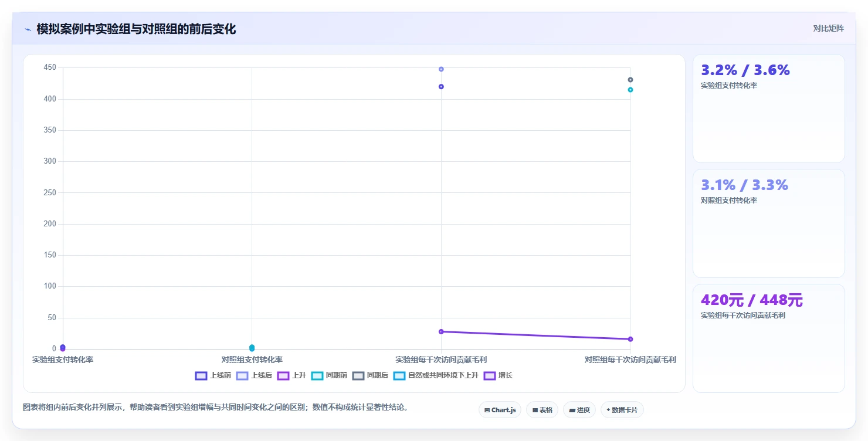Click the 同期后 gray data point near 430
Image resolution: width=868 pixels, height=441 pixels.
[630, 80]
